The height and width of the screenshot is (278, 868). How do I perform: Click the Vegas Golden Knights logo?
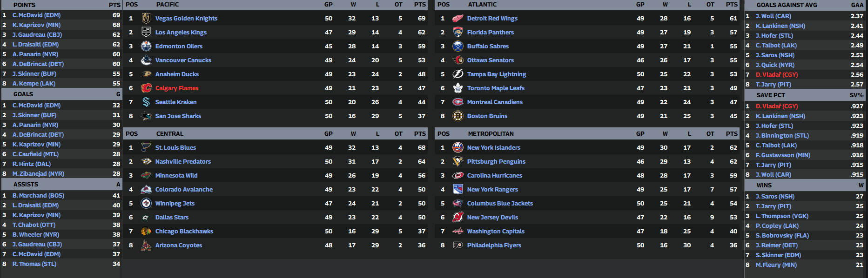[x=146, y=19]
